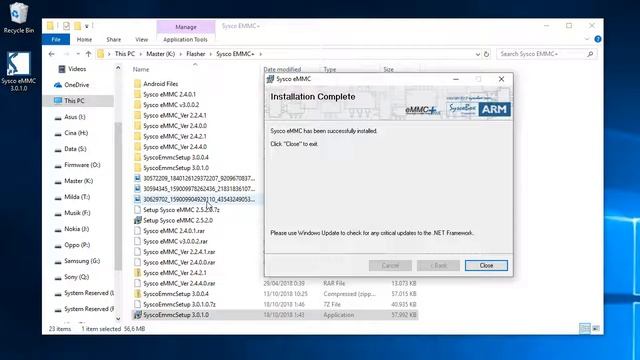This screenshot has width=640, height=360.
Task: Click navigation pane scrollbar down arrow
Action: tap(118, 319)
